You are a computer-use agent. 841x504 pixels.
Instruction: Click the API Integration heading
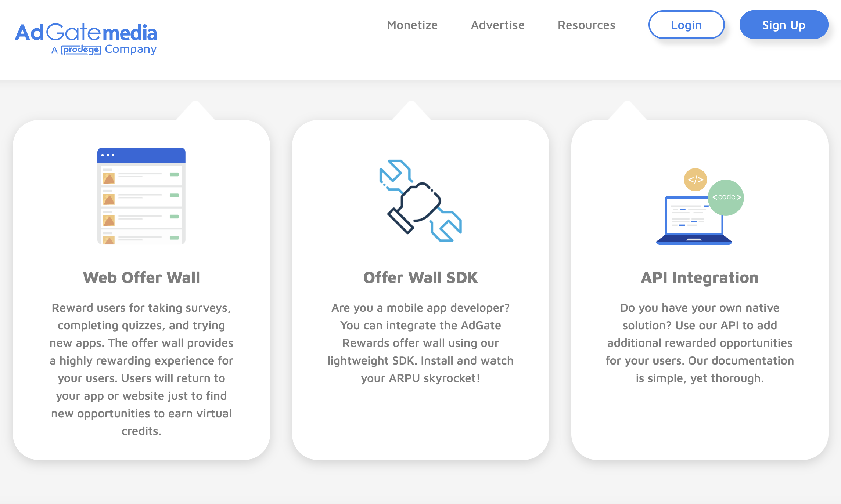point(700,278)
